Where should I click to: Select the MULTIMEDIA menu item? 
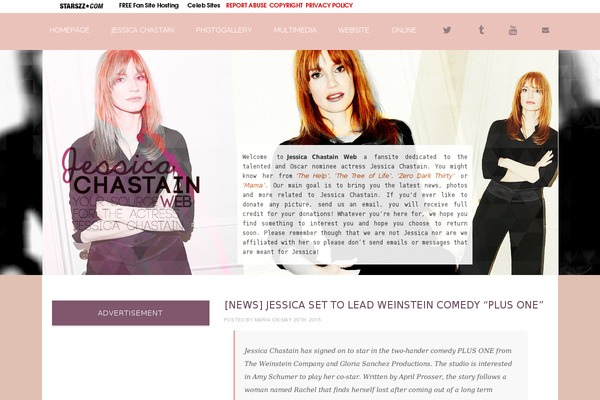pos(295,30)
